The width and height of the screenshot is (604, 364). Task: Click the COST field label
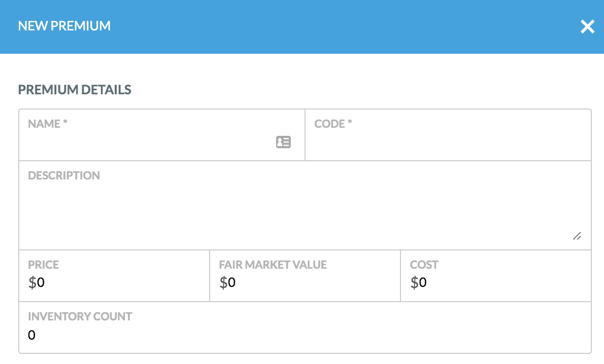tap(424, 265)
